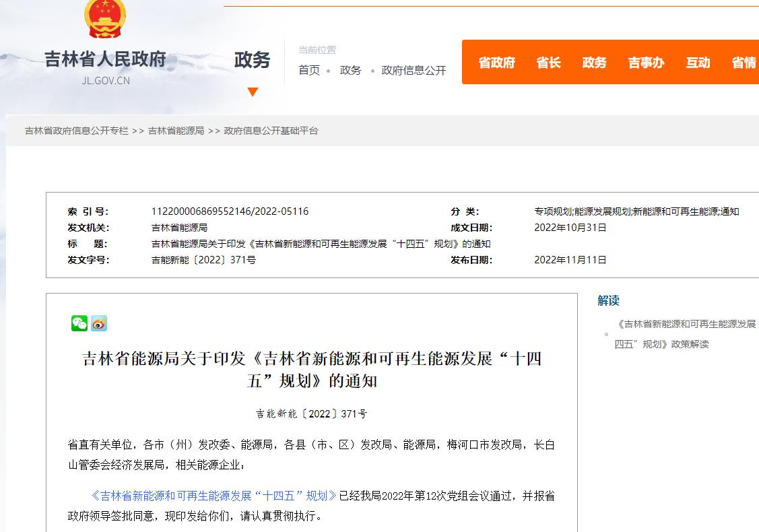Open the 省情 section
This screenshot has height=532, width=759.
(x=743, y=63)
